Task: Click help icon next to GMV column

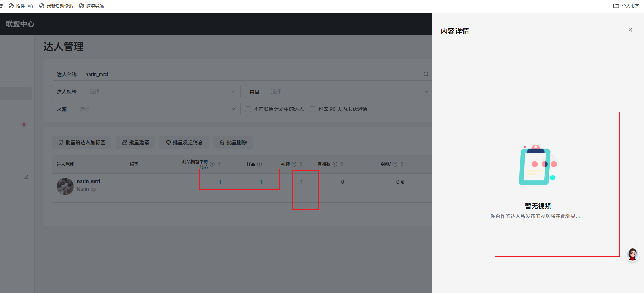Action: click(x=395, y=164)
